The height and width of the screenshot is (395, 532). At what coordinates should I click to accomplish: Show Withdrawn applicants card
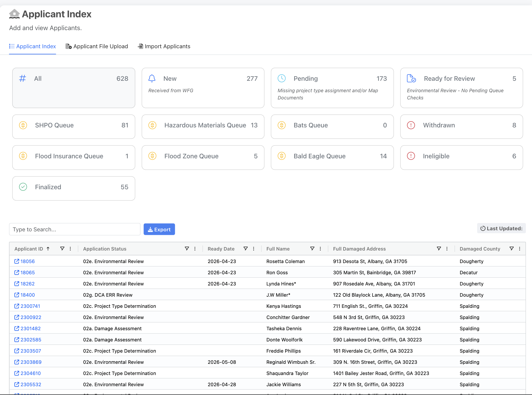tap(461, 127)
